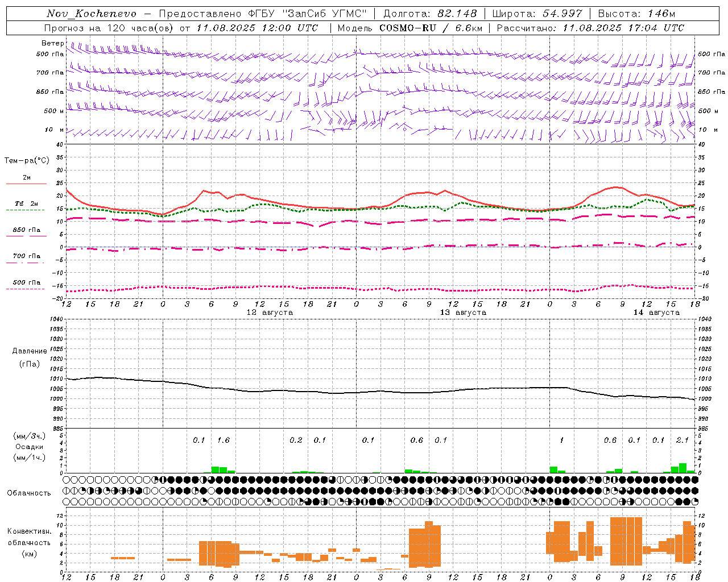The width and height of the screenshot is (728, 582).
Task: Click the "Осадки" precipitation label
Action: click(x=30, y=447)
